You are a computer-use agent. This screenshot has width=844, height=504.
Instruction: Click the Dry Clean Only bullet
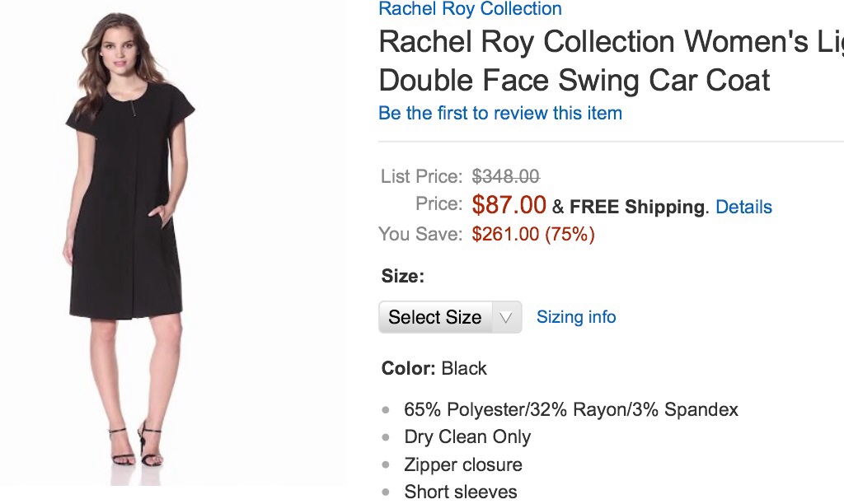467,436
